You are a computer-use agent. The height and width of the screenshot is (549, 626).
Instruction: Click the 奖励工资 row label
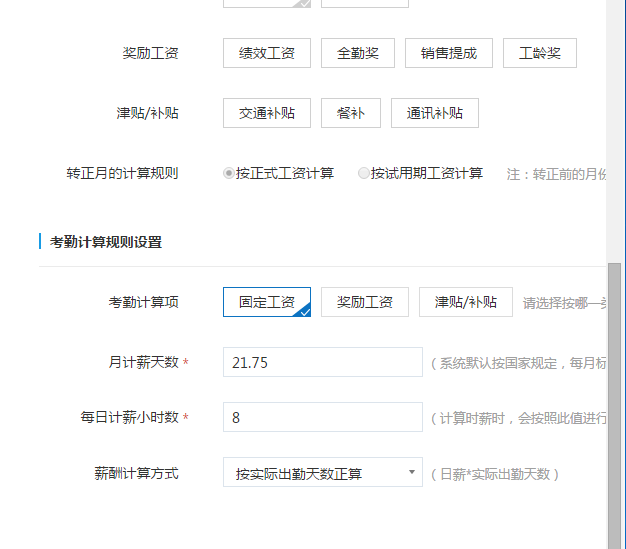[151, 53]
